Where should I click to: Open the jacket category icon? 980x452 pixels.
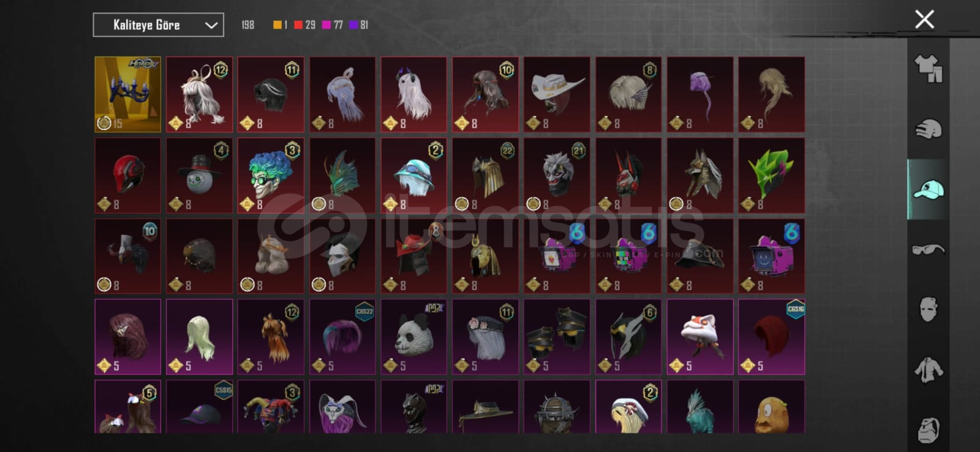point(929,369)
